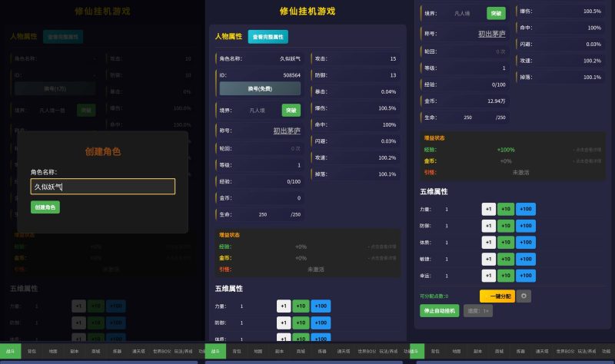The width and height of the screenshot is (615, 364).
Task: Open 背包 tab in right panel nav
Action: point(435,351)
